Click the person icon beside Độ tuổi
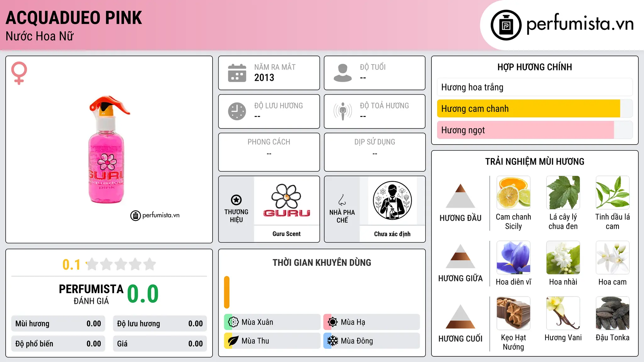644x362 pixels. [x=342, y=73]
